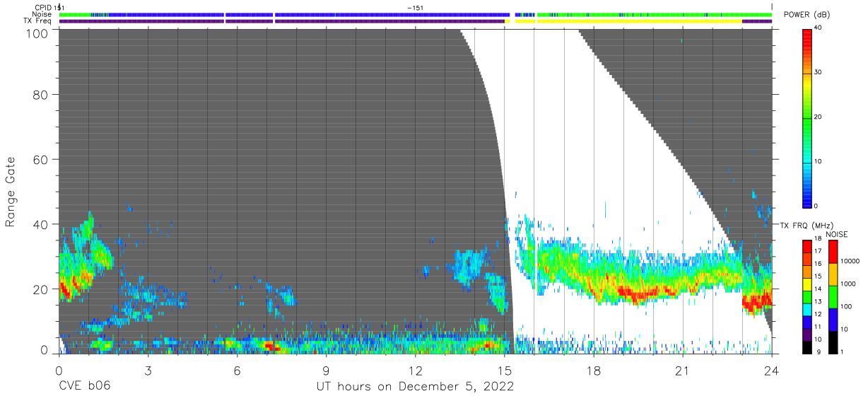Click the '1' label on NOISE scale

[843, 352]
